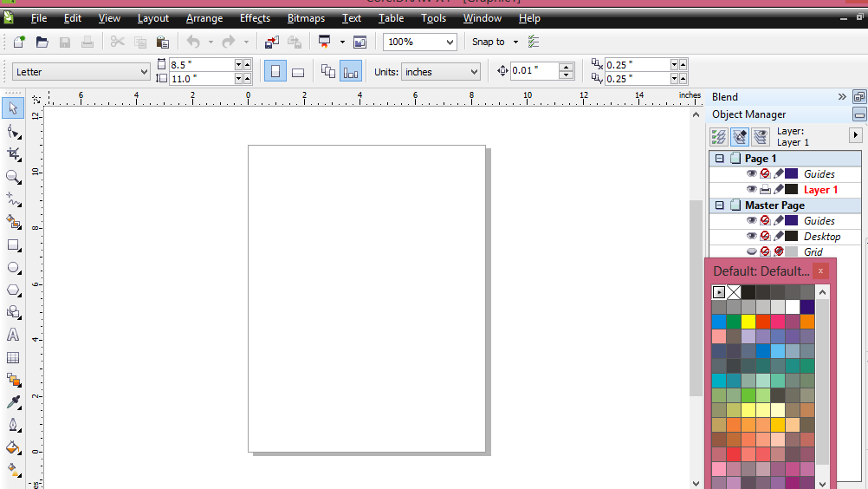Select the Interactive Fill tool
Viewport: 868px width, 489px height.
(x=13, y=470)
